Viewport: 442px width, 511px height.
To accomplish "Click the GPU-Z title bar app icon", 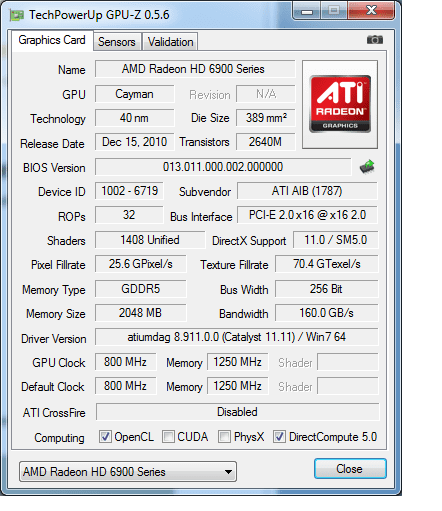I will pyautogui.click(x=17, y=15).
